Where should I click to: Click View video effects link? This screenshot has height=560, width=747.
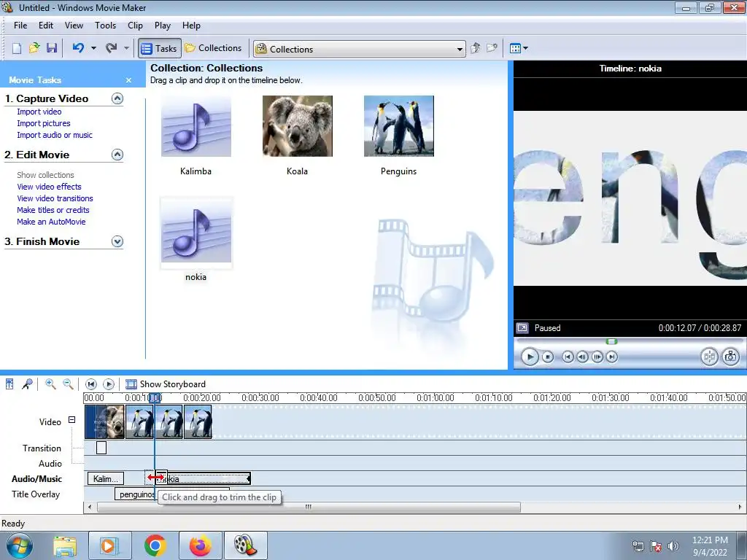(49, 187)
